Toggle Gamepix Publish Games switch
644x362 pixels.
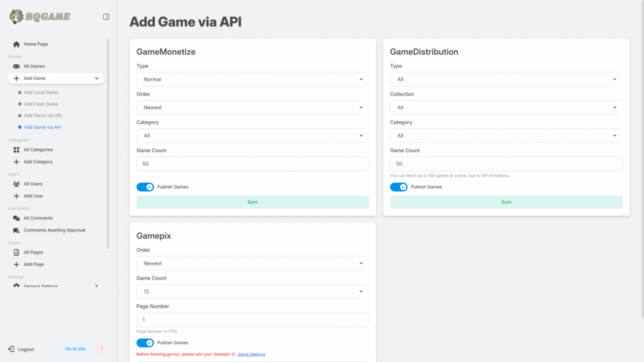pyautogui.click(x=145, y=343)
